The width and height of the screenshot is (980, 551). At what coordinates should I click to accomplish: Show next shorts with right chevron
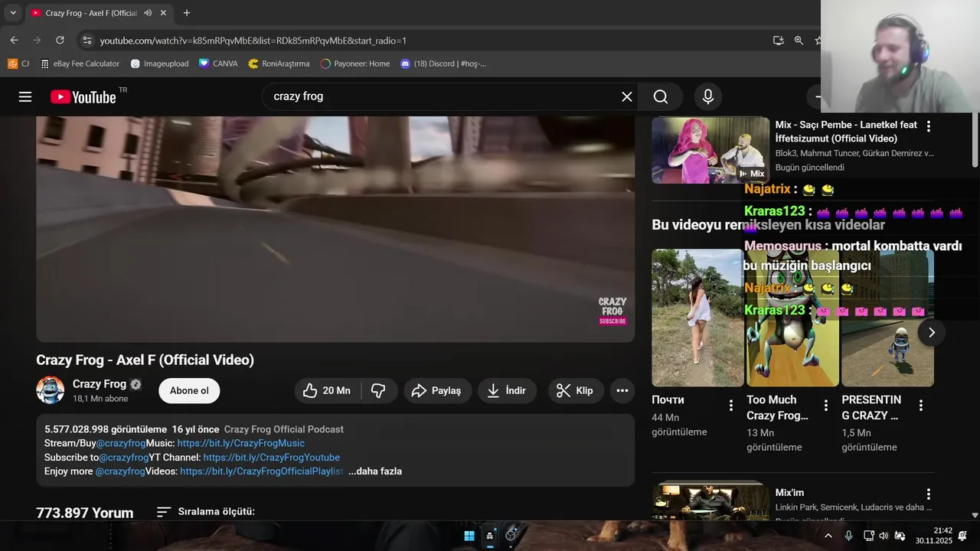(x=932, y=332)
